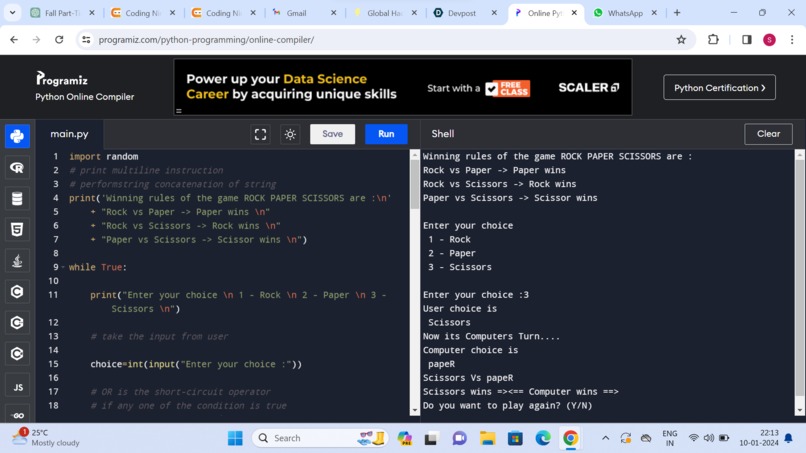
Task: Open the C++ compiler icon
Action: tap(17, 322)
